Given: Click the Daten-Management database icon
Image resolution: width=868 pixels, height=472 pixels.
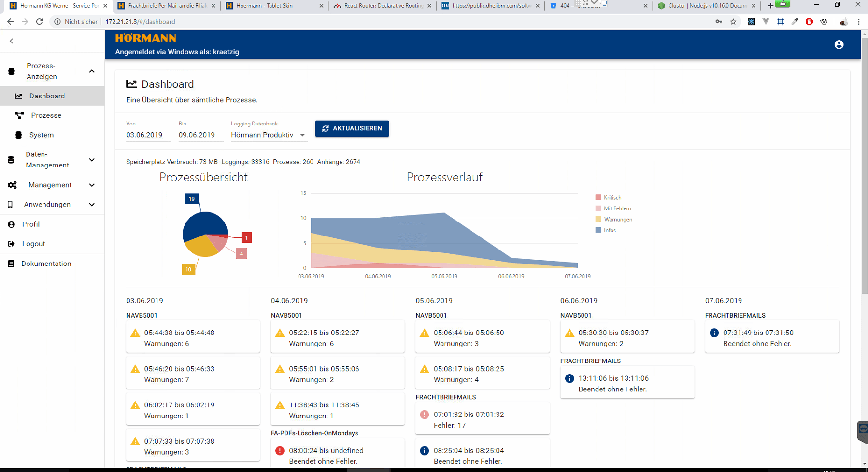Looking at the screenshot, I should pos(11,160).
